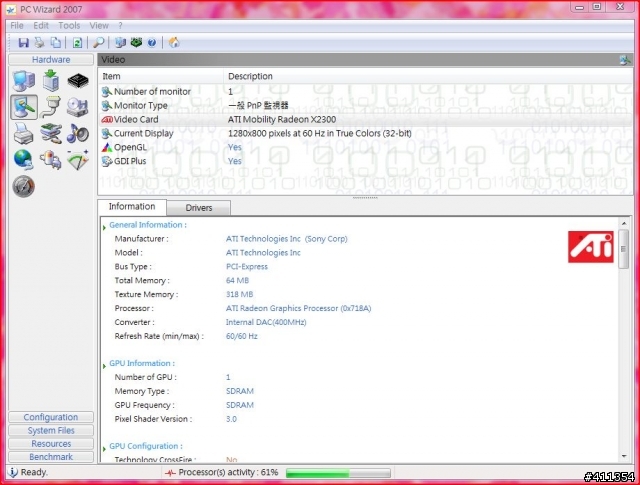Click the 318 MB texture memory value
This screenshot has width=640, height=485.
(240, 294)
